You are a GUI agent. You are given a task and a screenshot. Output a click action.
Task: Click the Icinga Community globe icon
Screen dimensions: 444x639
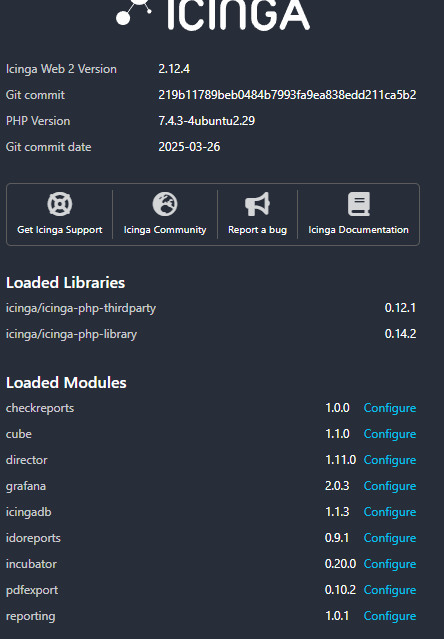pos(165,204)
